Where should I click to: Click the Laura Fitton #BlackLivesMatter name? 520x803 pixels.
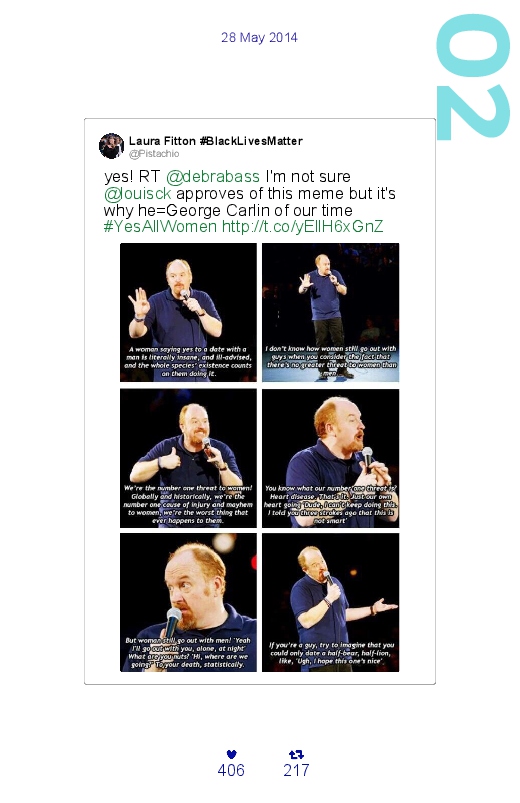215,141
